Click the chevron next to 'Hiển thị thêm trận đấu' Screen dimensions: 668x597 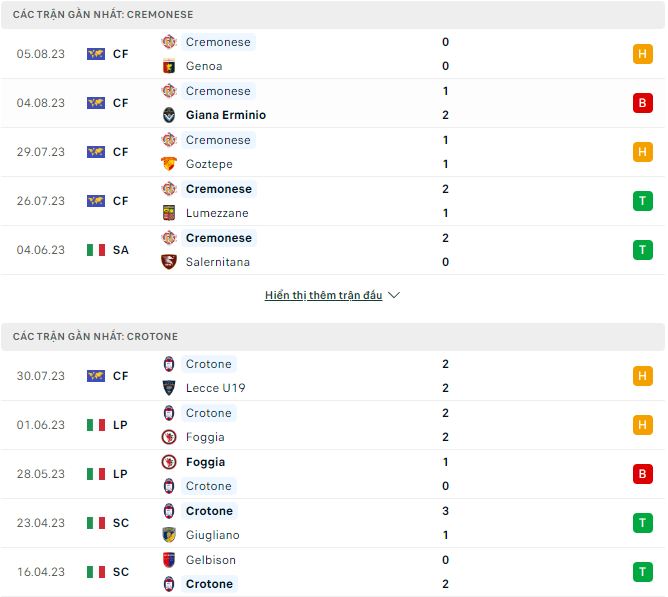tap(394, 296)
